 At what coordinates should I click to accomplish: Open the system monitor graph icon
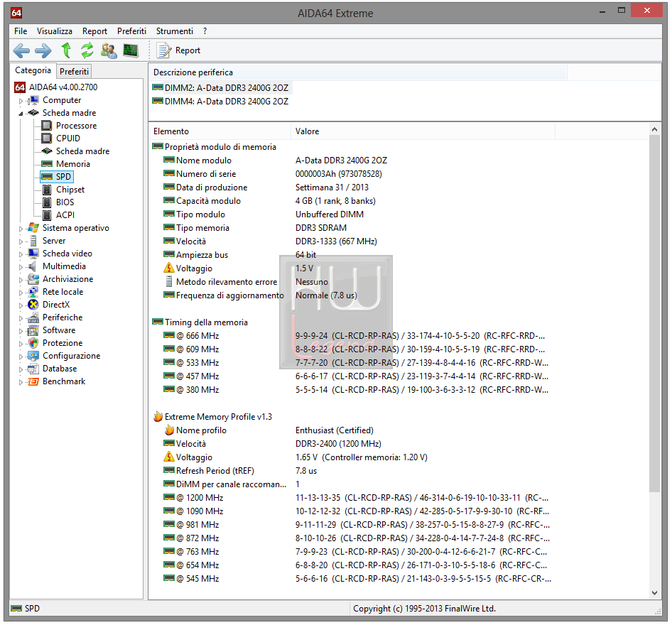pos(131,50)
